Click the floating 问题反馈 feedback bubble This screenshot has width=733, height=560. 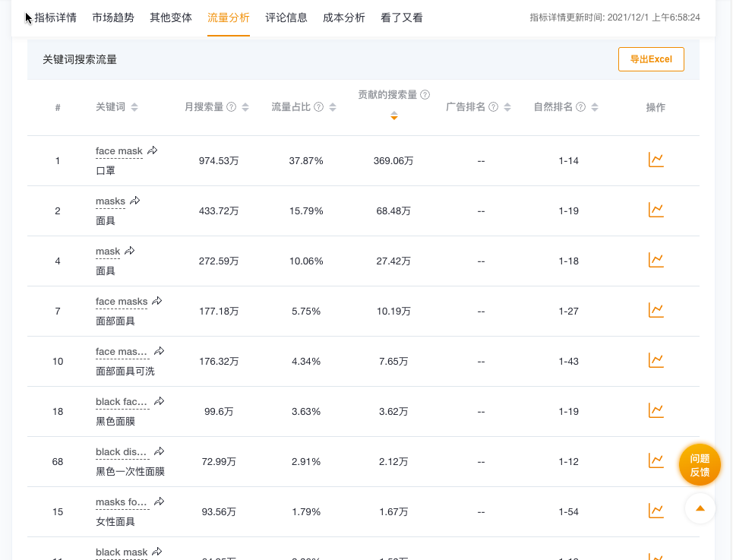(x=699, y=464)
